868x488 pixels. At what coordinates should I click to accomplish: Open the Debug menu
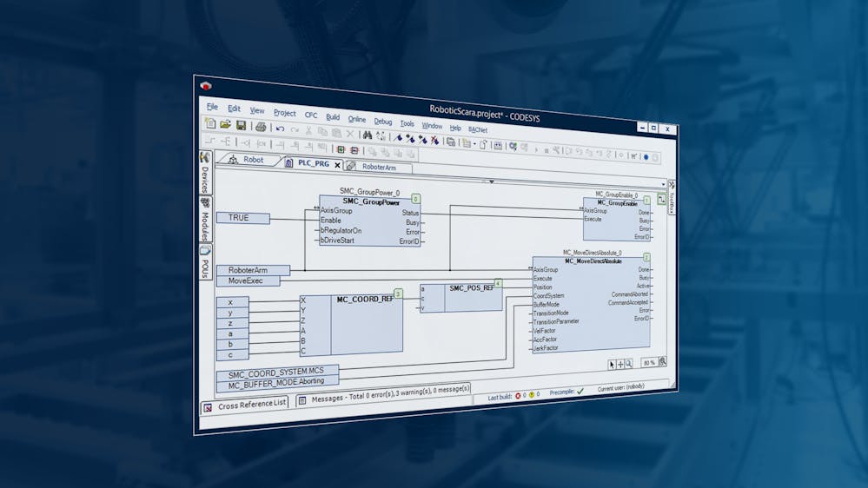tap(382, 122)
